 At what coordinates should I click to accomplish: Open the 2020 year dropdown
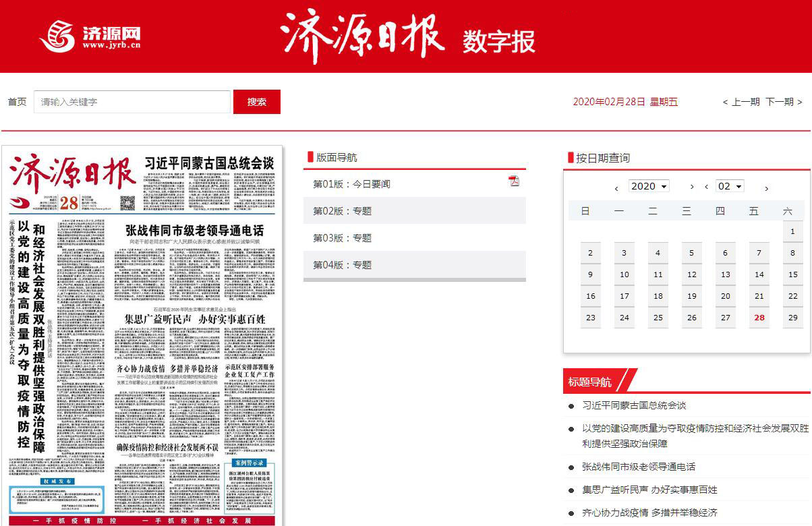(649, 186)
